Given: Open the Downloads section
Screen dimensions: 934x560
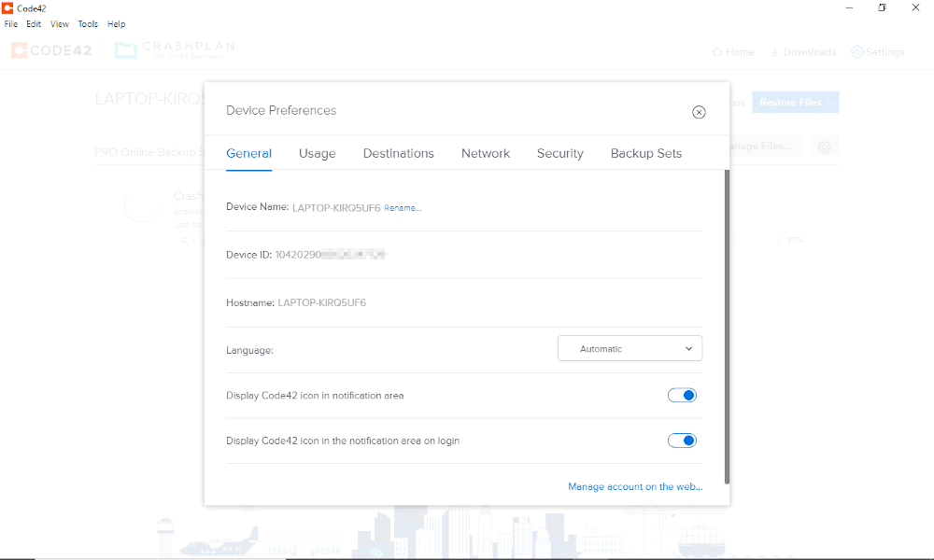Looking at the screenshot, I should [x=802, y=52].
